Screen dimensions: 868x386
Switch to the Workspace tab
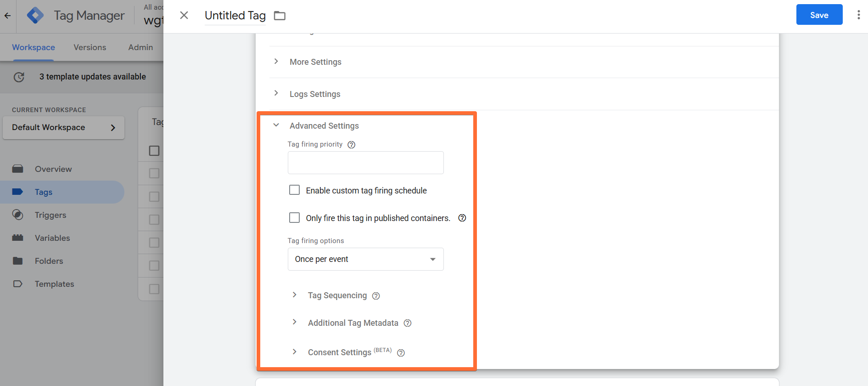(x=34, y=47)
